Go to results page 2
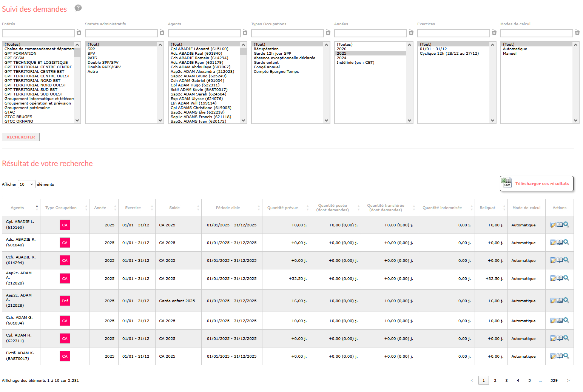This screenshot has width=583, height=392. coord(495,380)
